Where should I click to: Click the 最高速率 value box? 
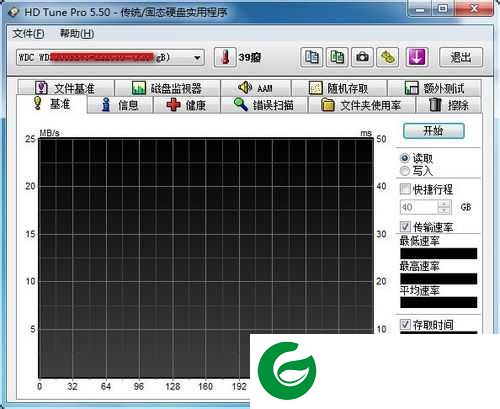(x=439, y=279)
